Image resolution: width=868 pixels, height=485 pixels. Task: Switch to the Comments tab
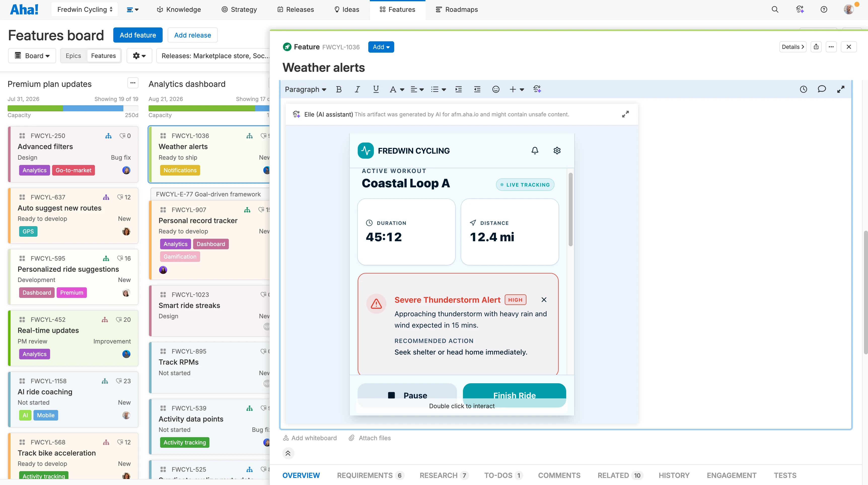tap(559, 475)
